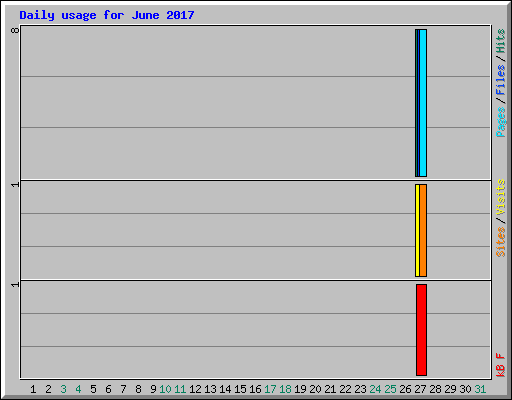Select the cyan Pages bar for day 27
Screen dimensions: 512x400
(x=423, y=103)
